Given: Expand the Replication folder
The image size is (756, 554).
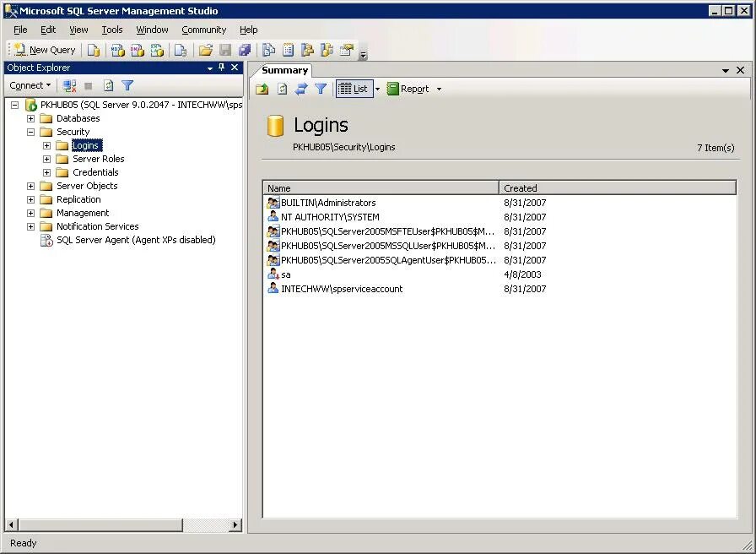Looking at the screenshot, I should 31,199.
